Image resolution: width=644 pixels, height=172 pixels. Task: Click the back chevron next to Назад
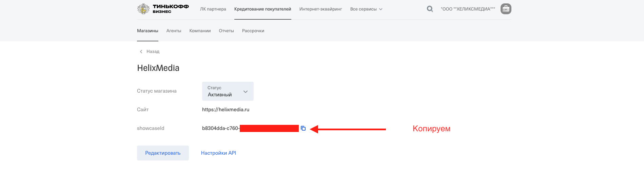coord(141,52)
